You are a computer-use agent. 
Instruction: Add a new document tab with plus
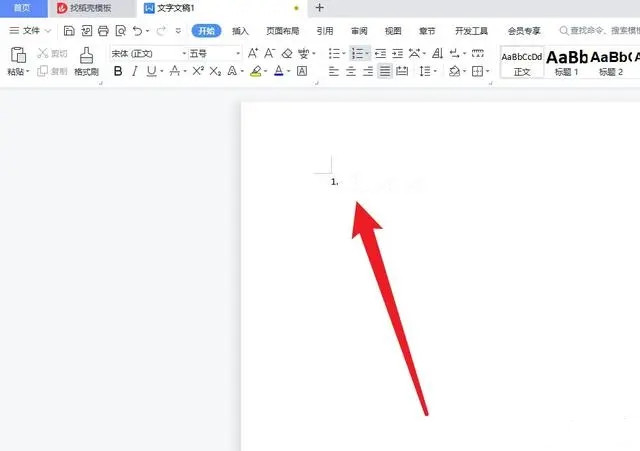tap(320, 8)
